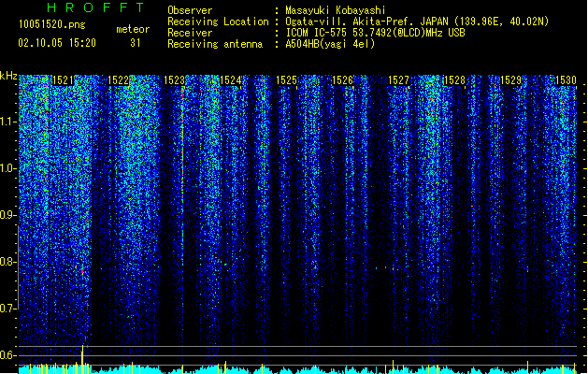Click time marker 1521

[63, 80]
